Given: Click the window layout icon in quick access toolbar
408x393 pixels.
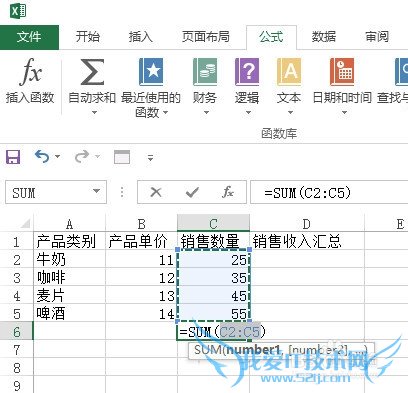Looking at the screenshot, I should (122, 157).
